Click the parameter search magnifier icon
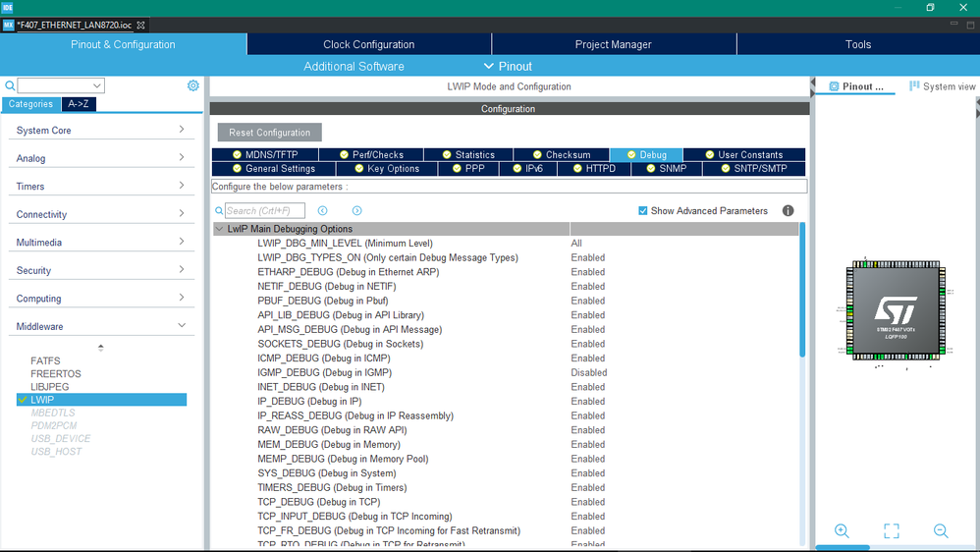The image size is (980, 552). point(219,210)
